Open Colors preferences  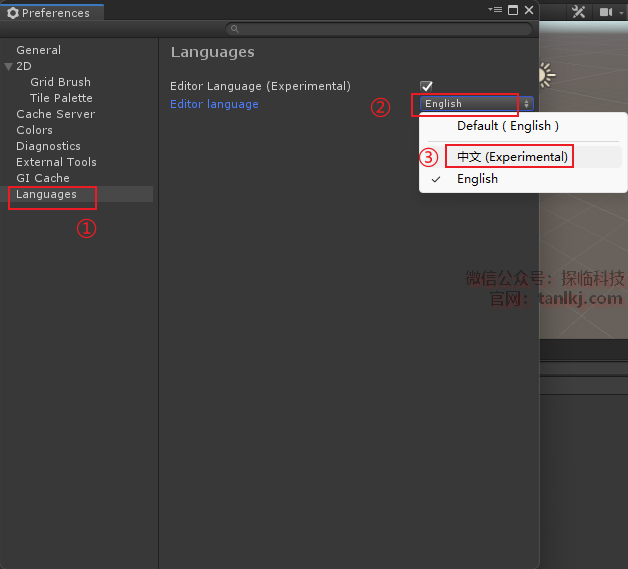pyautogui.click(x=34, y=130)
